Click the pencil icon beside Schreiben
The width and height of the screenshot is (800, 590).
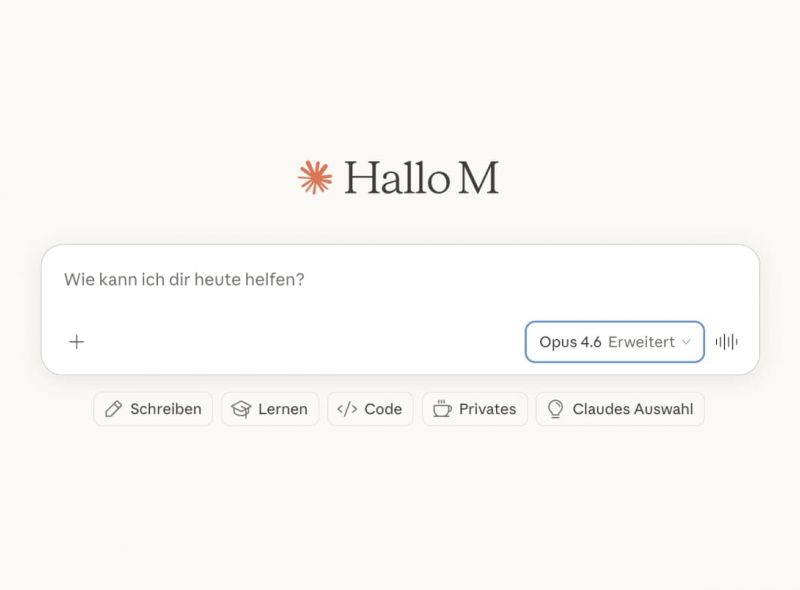tap(113, 409)
